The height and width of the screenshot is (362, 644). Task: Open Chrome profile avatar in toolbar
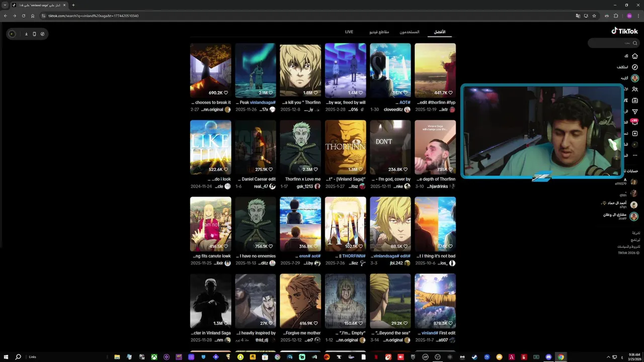pos(629,16)
